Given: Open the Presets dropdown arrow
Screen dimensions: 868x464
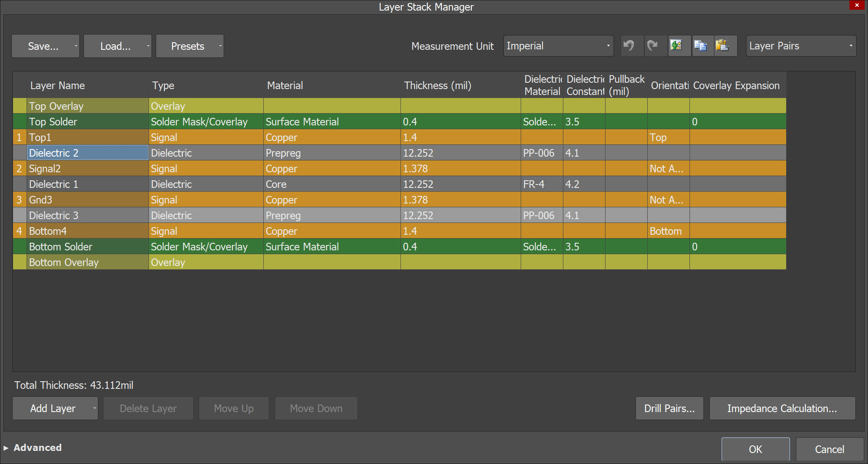Looking at the screenshot, I should coord(220,46).
